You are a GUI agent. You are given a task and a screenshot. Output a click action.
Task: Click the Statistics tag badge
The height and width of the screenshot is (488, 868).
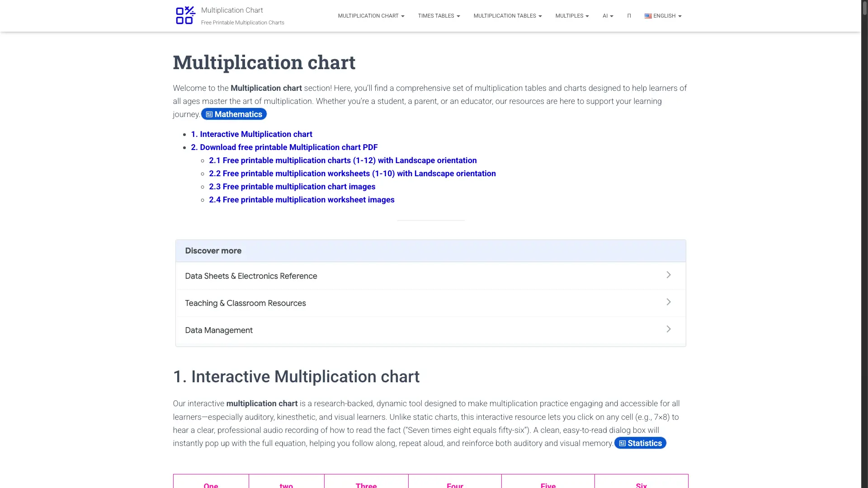(640, 443)
